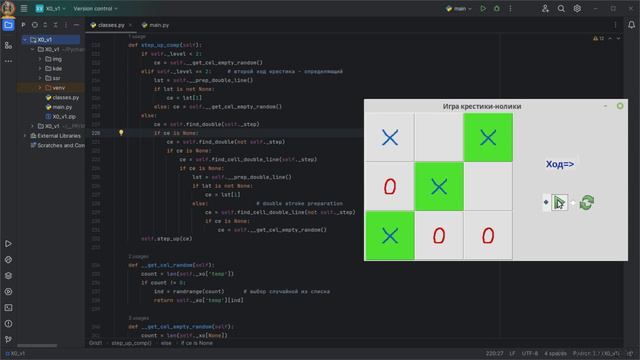Screen dimensions: 640x360
Task: Click the Project panel horizontal scrollbar
Action: (37, 346)
